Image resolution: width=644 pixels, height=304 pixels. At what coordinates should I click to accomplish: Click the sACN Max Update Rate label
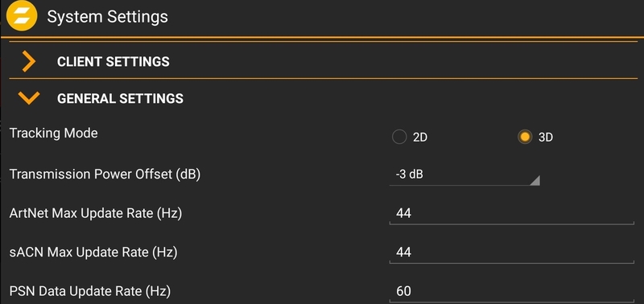click(x=93, y=253)
